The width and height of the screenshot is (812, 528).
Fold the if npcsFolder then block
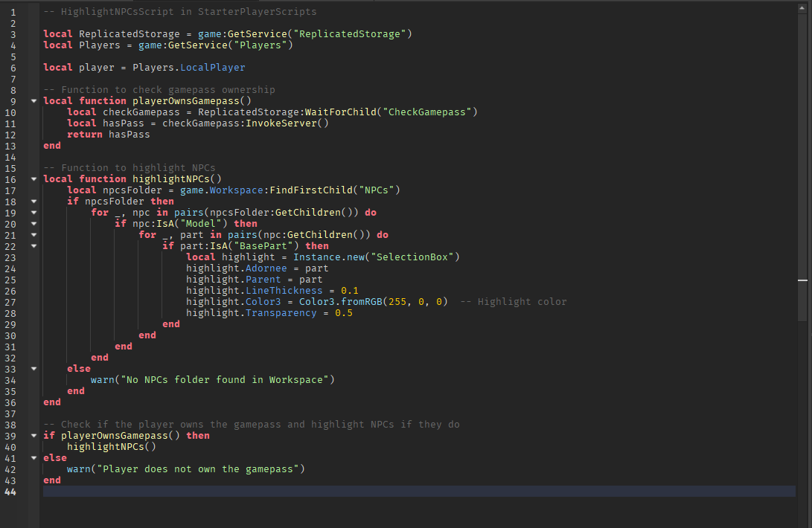click(x=33, y=201)
